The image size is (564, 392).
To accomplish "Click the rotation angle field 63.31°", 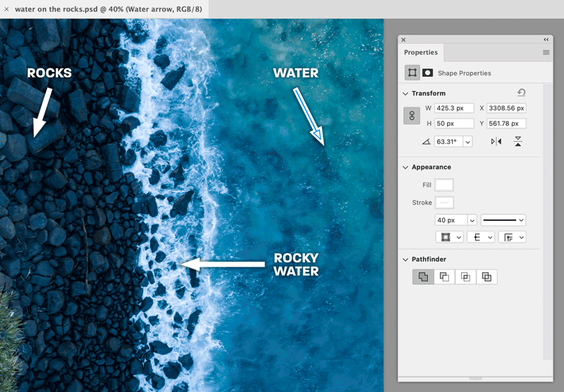I will (x=448, y=142).
